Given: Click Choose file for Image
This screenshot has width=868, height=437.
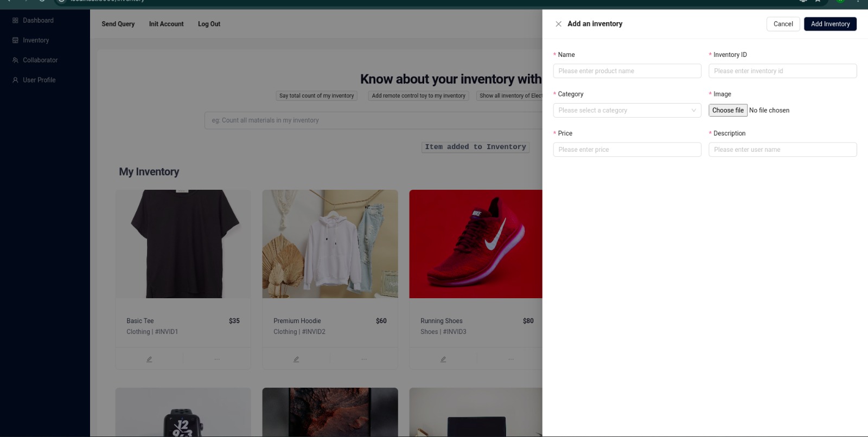Looking at the screenshot, I should pos(728,110).
